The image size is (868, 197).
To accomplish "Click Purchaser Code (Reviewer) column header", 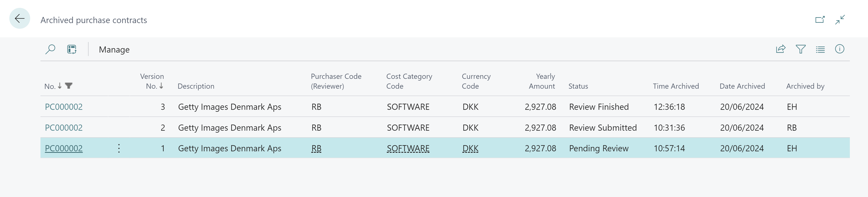I will [x=336, y=81].
